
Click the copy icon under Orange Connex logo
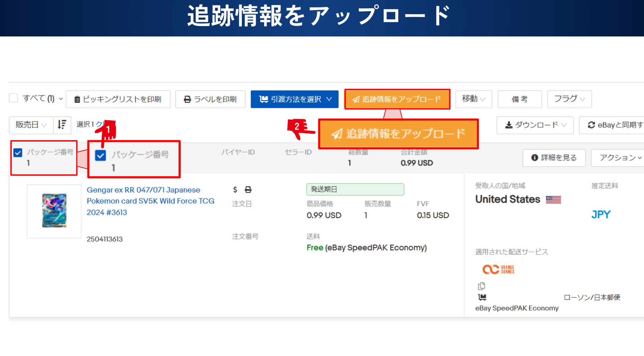coord(481,286)
